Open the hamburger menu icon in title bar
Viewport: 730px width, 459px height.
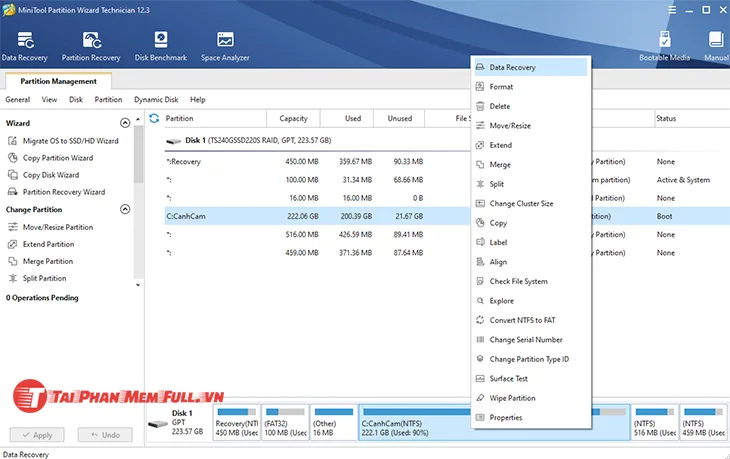pos(672,10)
